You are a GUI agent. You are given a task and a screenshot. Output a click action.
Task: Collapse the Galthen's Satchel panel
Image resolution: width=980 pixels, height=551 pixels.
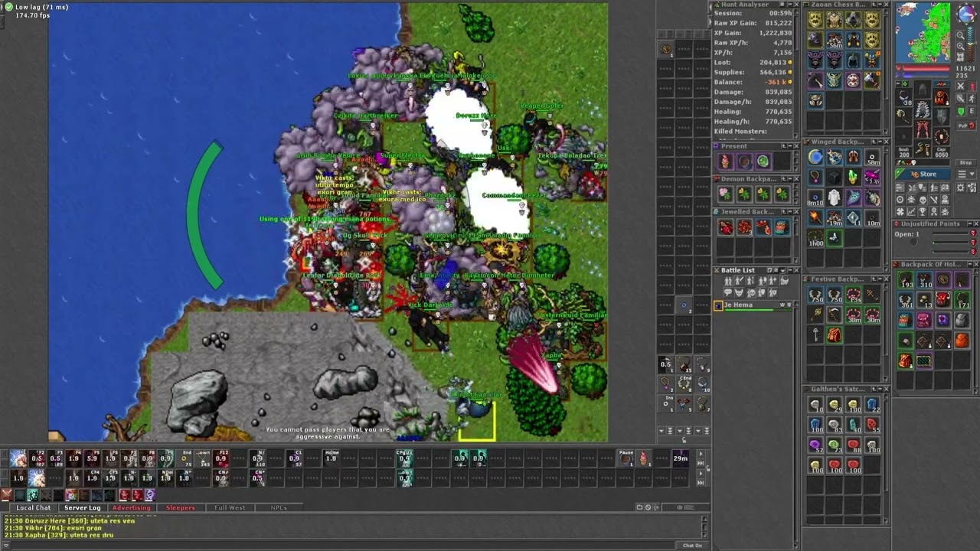point(880,389)
